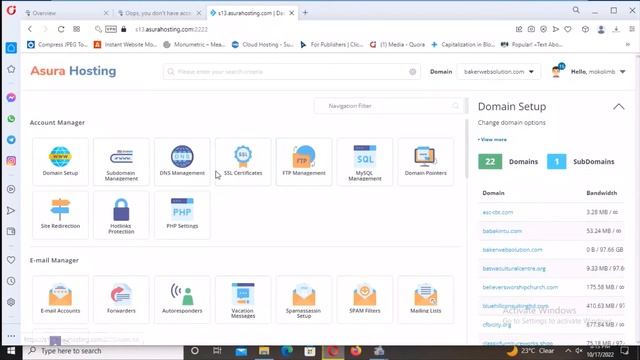Image resolution: width=640 pixels, height=360 pixels.
Task: Open a new browser tab
Action: (x=305, y=13)
